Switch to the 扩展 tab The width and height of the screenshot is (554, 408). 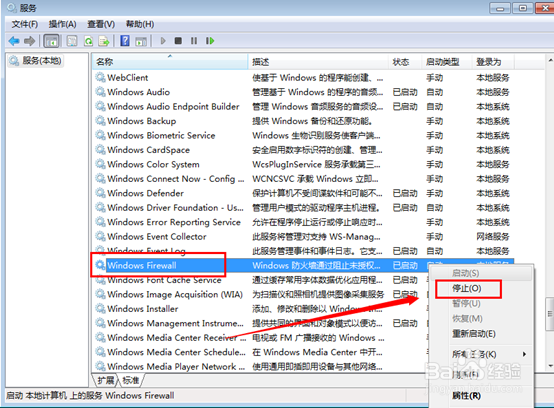pos(106,380)
